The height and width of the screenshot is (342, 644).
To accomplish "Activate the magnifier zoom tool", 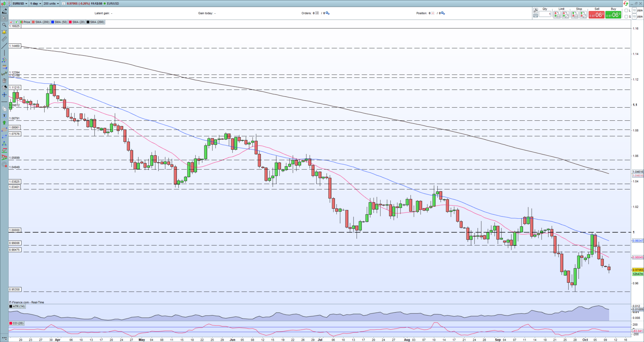I will click(x=4, y=25).
